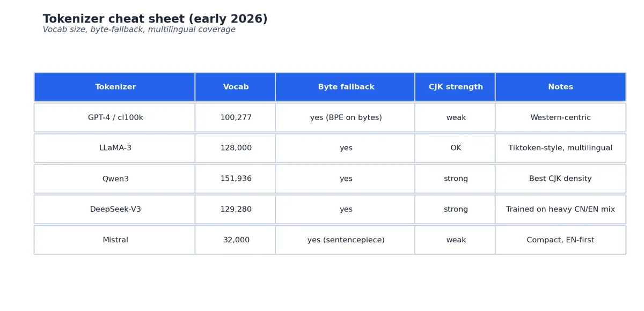Screen dimensions: 644x311
Task: Select the Best CJK density note
Action: click(560, 179)
